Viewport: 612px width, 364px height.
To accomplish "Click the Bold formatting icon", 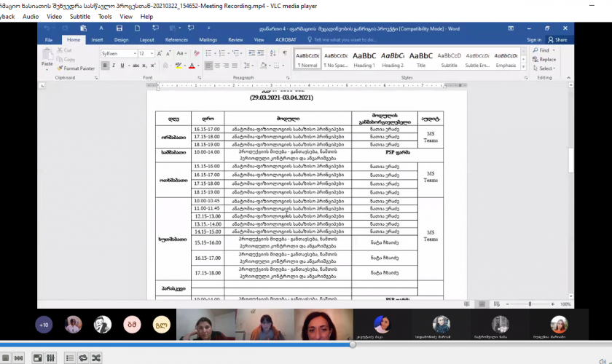I will click(105, 66).
